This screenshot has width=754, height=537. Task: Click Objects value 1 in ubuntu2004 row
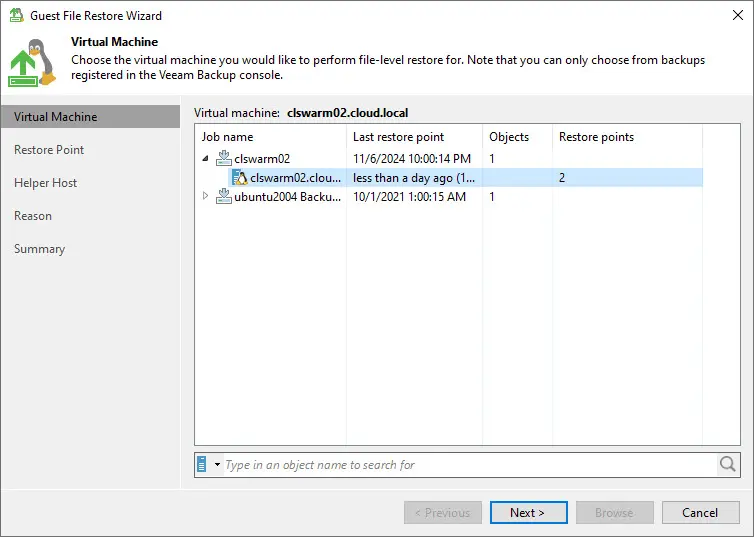(x=492, y=197)
